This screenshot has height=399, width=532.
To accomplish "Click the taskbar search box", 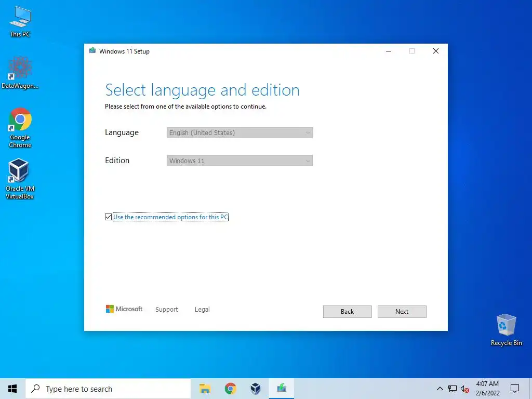I will click(108, 389).
